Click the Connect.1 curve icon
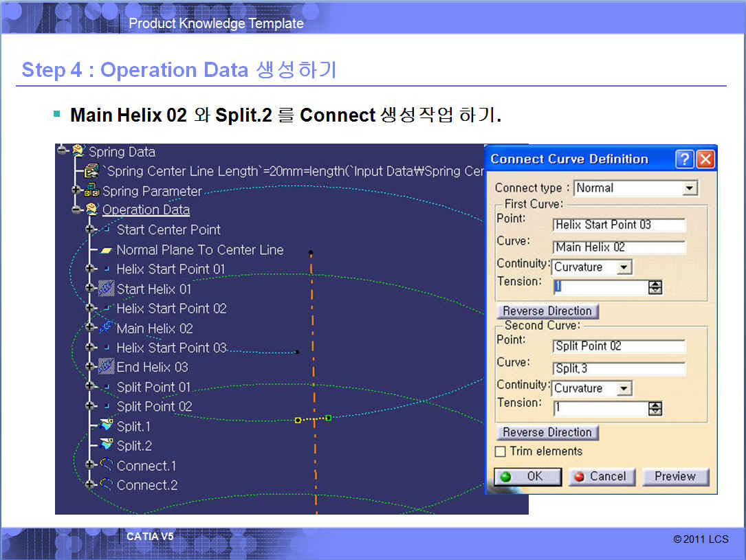746x560 pixels. (x=106, y=465)
